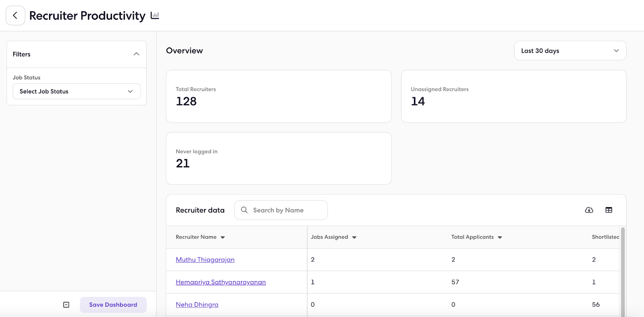Open the table columns layout icon
Image resolution: width=644 pixels, height=317 pixels.
[x=609, y=210]
